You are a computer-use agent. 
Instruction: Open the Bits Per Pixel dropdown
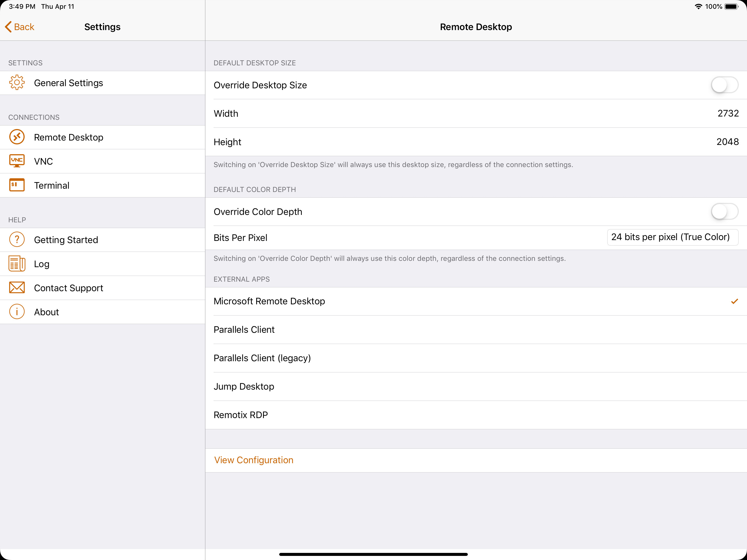click(672, 237)
